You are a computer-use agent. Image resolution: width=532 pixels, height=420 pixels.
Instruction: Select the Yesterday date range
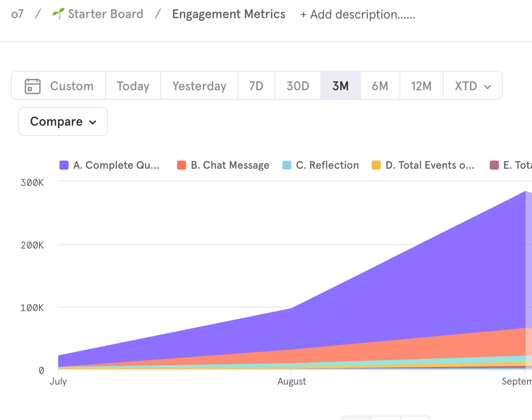point(199,86)
